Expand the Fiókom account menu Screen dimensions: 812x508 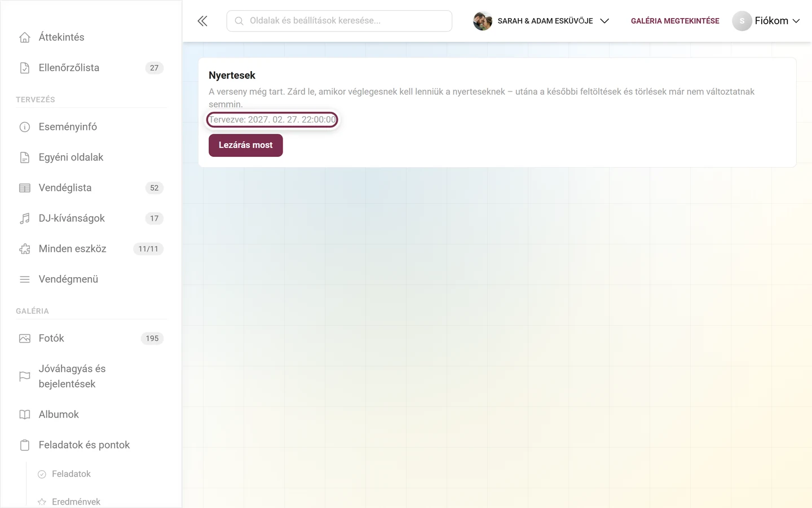[x=766, y=21]
